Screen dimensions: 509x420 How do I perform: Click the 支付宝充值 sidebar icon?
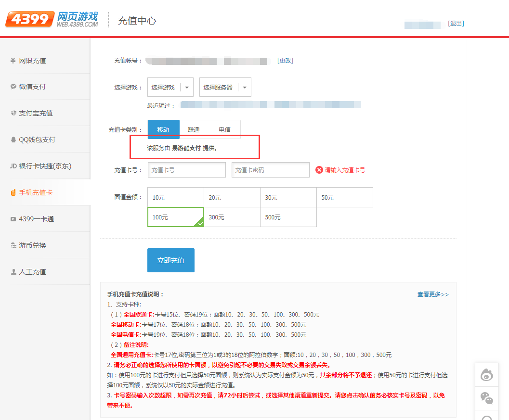13,113
